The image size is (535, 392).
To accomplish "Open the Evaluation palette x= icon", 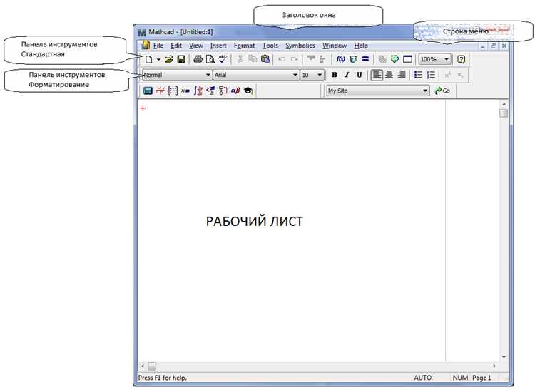I will point(185,91).
